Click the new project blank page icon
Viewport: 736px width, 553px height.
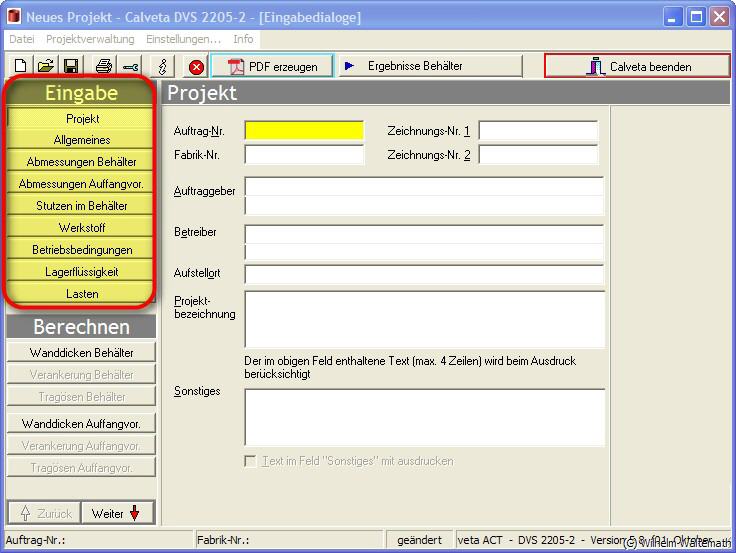pos(20,67)
